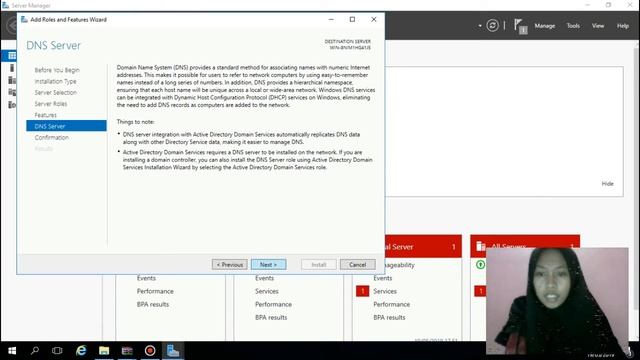Open Task View from the taskbar

[57, 351]
